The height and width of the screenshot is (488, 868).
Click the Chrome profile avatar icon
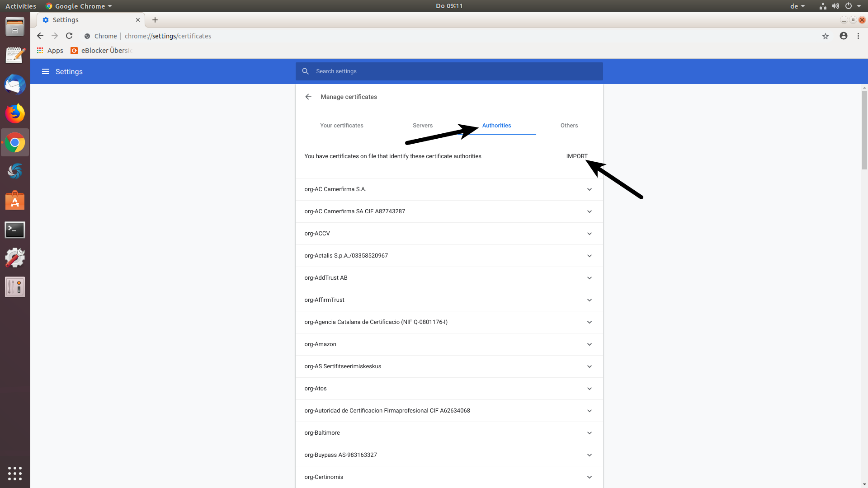[x=844, y=36]
